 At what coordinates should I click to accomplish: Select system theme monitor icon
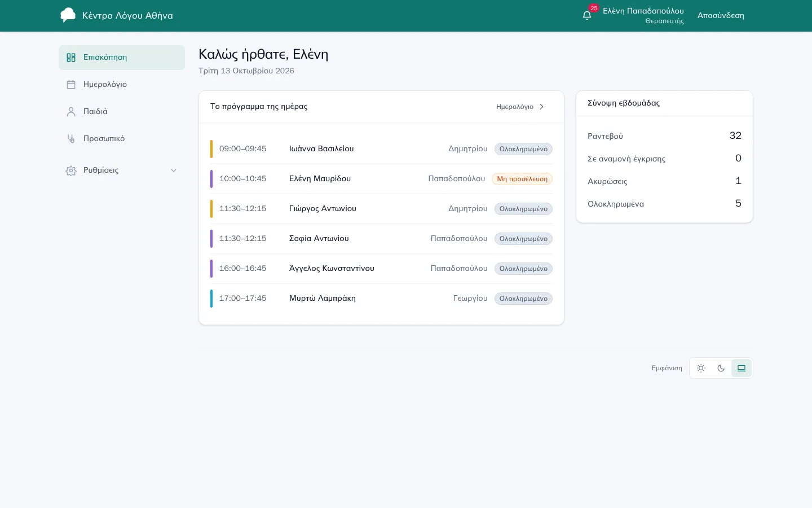pyautogui.click(x=742, y=368)
